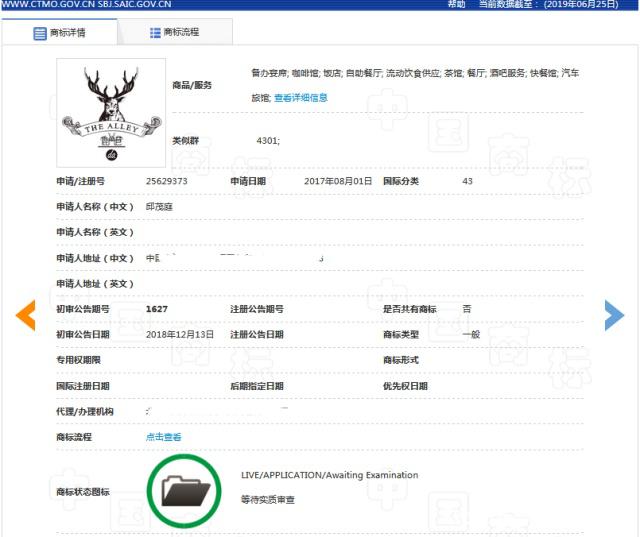Select trademark type value 一般
The height and width of the screenshot is (537, 640).
click(471, 334)
